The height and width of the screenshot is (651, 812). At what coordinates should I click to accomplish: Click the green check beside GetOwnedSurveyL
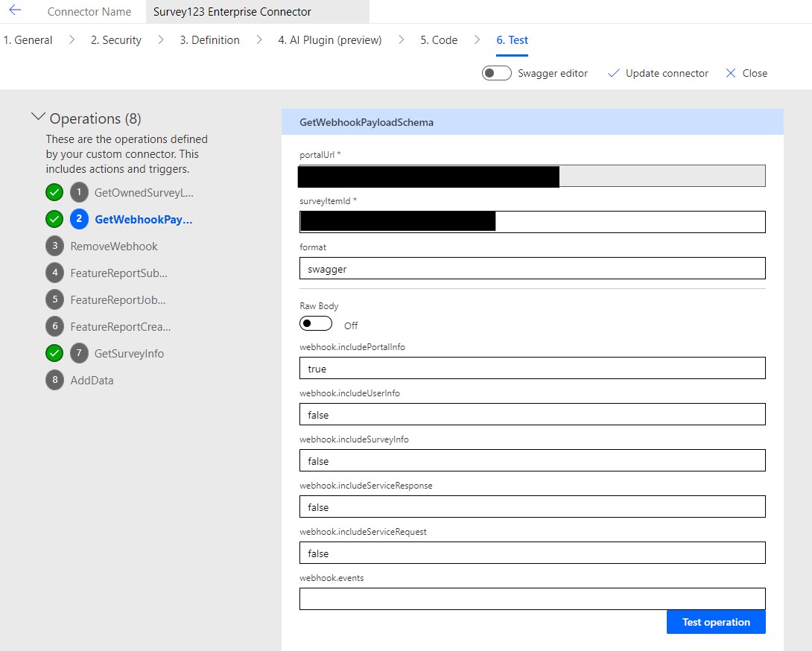click(x=54, y=191)
